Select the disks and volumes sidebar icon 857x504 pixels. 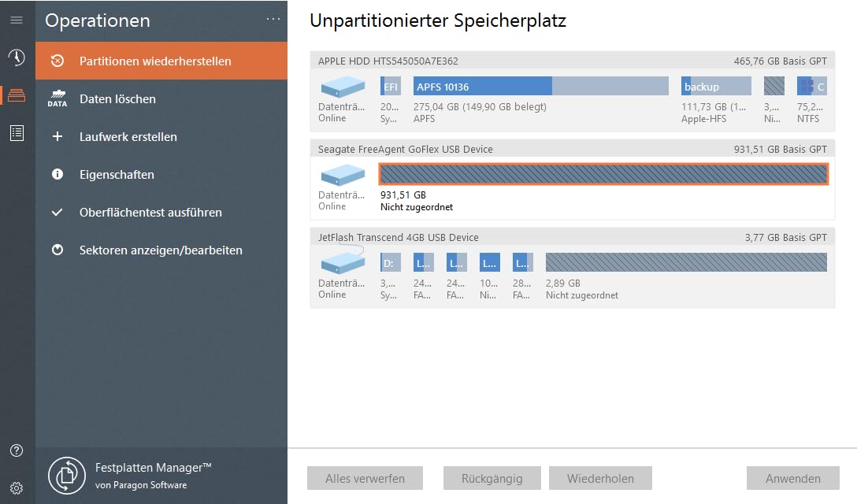point(17,95)
